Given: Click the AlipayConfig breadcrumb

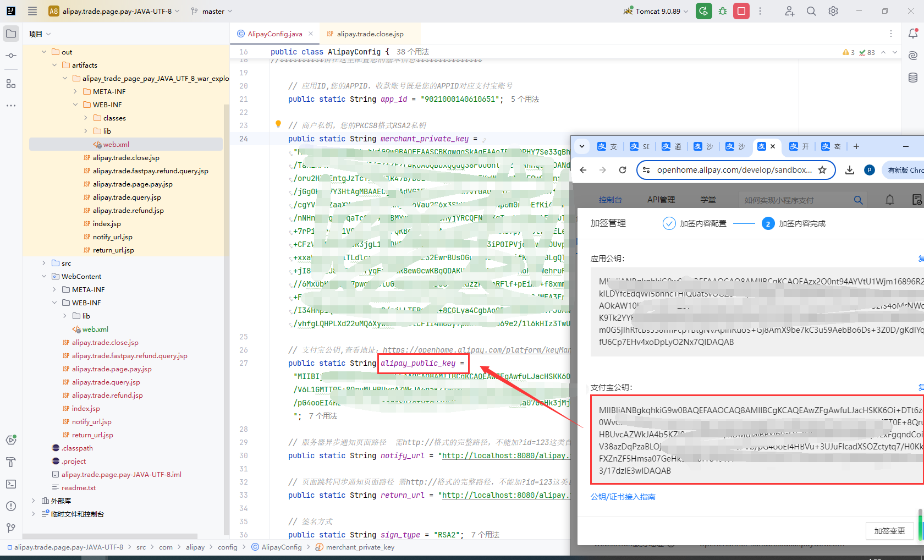Looking at the screenshot, I should coord(277,547).
